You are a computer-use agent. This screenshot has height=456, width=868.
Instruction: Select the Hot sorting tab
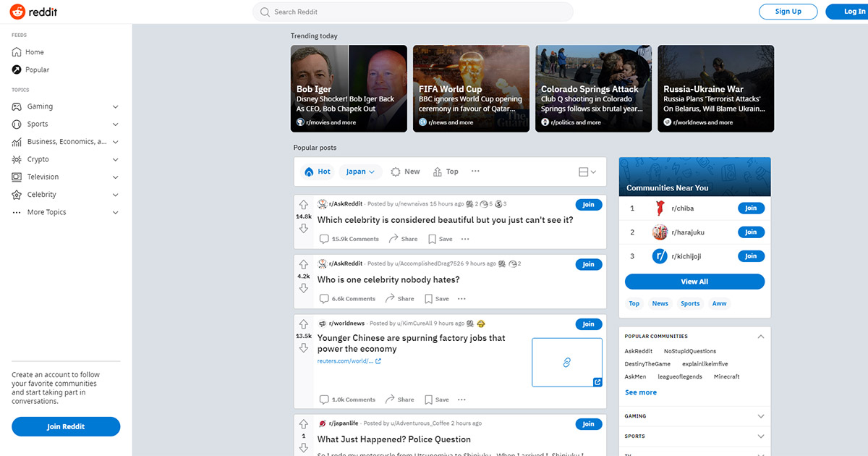[x=318, y=172]
